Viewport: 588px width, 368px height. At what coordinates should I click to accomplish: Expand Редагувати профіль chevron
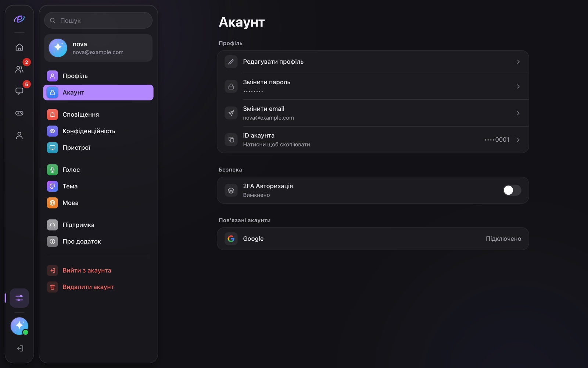(518, 62)
